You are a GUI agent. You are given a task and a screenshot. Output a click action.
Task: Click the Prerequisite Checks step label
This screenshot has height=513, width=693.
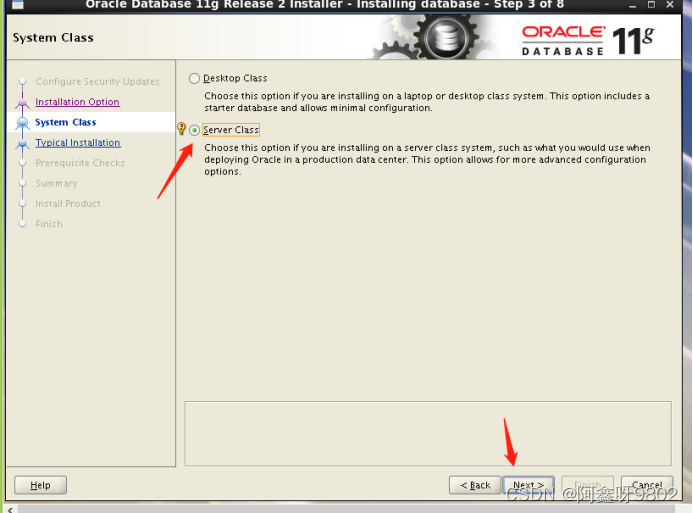[x=80, y=163]
